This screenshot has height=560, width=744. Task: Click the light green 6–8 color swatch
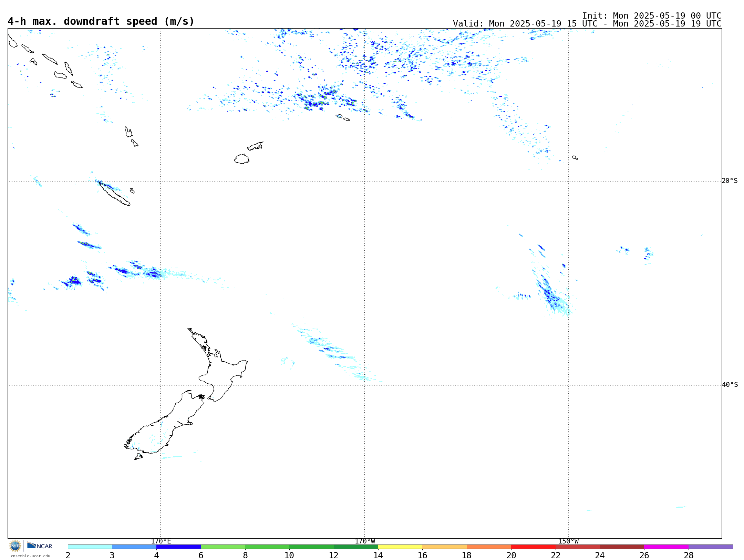(223, 547)
